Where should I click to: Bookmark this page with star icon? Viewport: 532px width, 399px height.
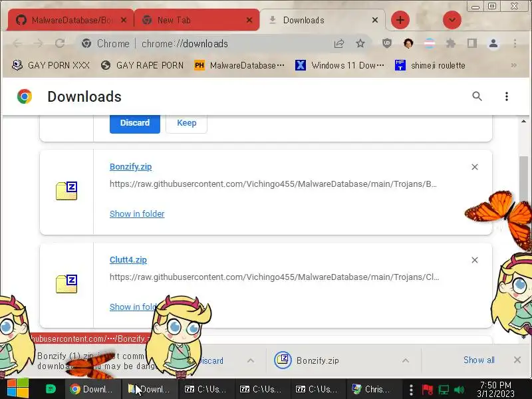click(360, 43)
